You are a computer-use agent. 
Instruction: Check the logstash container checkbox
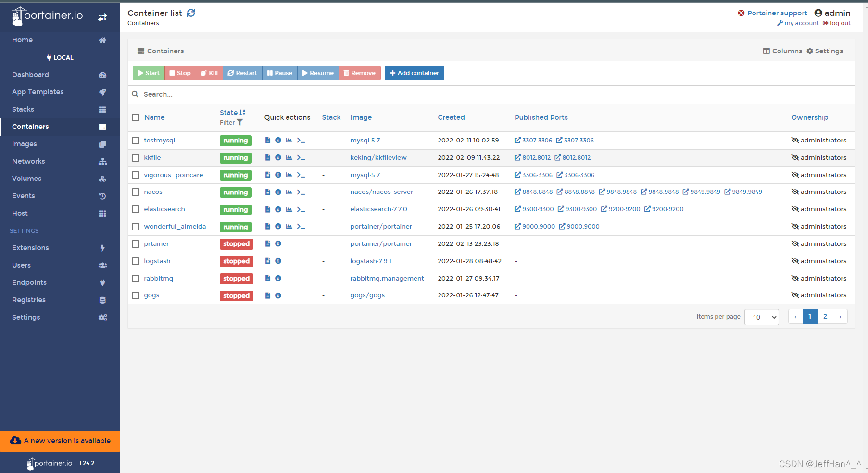point(136,261)
